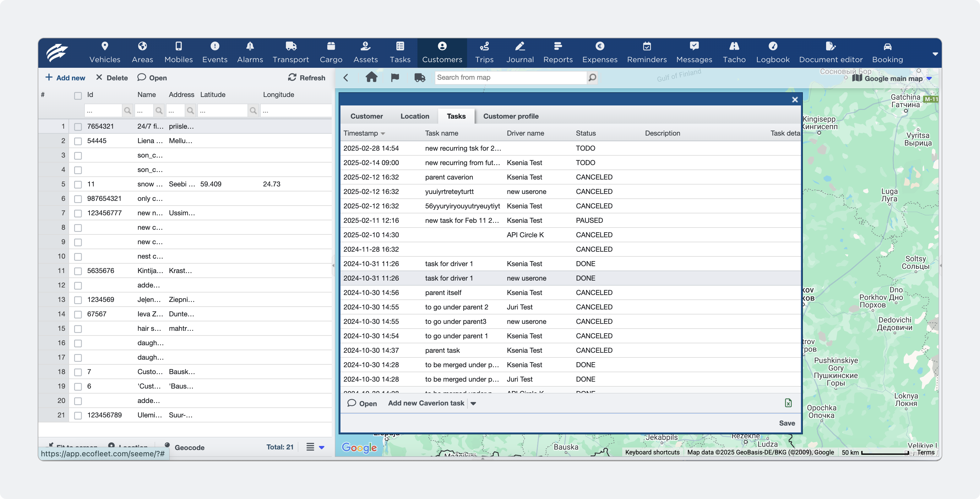Sort by the Timestamp column arrow
Image resolution: width=980 pixels, height=499 pixels.
click(x=383, y=133)
